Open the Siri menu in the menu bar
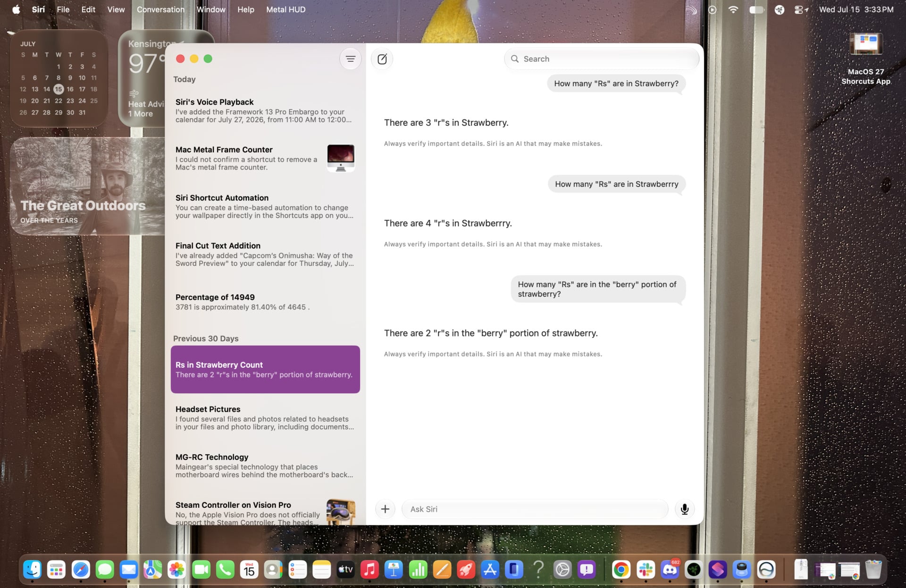This screenshot has height=588, width=906. (38, 9)
